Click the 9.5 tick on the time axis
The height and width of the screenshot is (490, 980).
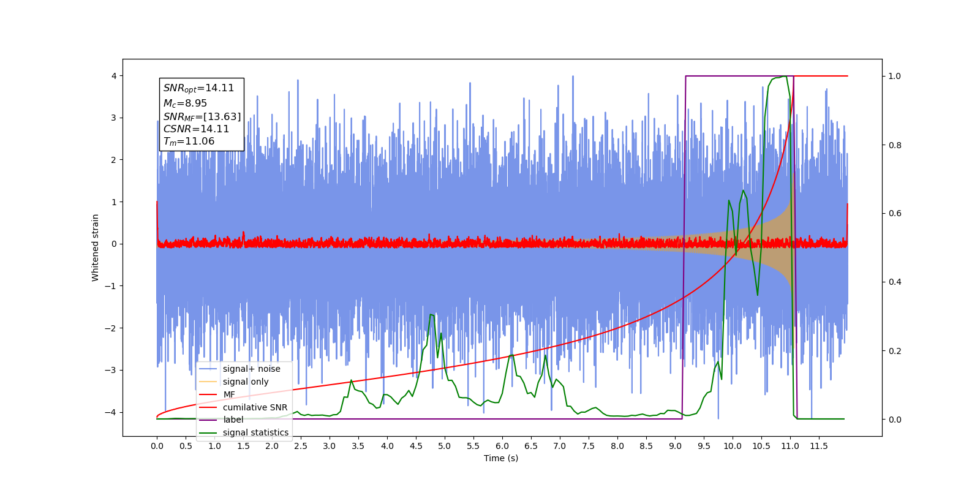point(704,446)
